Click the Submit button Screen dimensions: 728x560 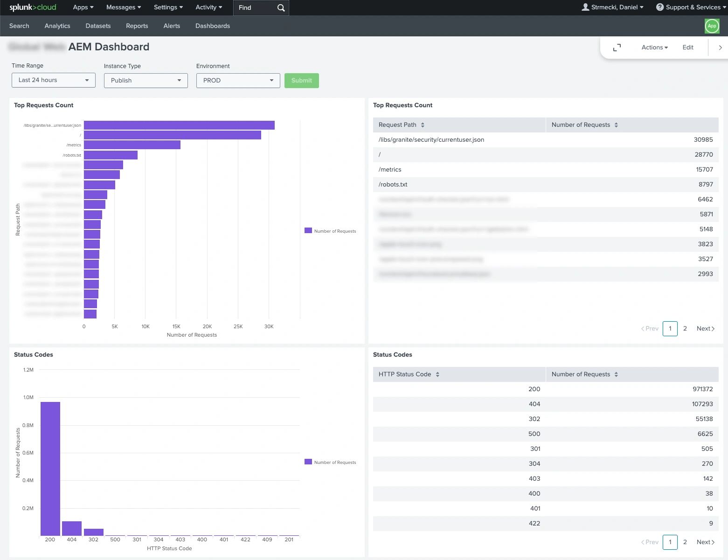tap(301, 80)
